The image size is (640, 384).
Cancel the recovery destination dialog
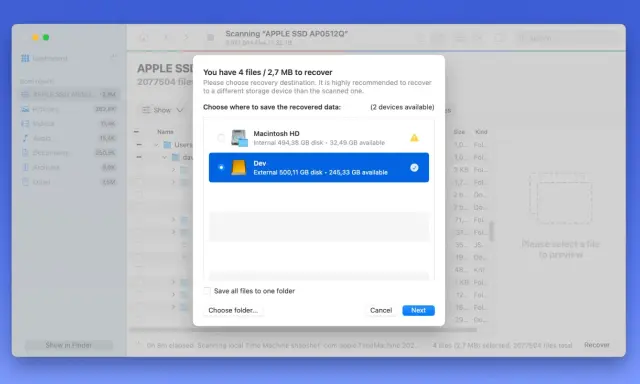[381, 310]
